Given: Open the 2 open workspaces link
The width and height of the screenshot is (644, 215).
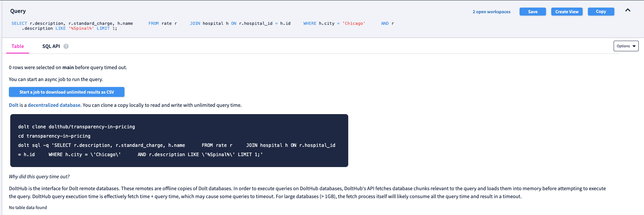Looking at the screenshot, I should pyautogui.click(x=491, y=12).
